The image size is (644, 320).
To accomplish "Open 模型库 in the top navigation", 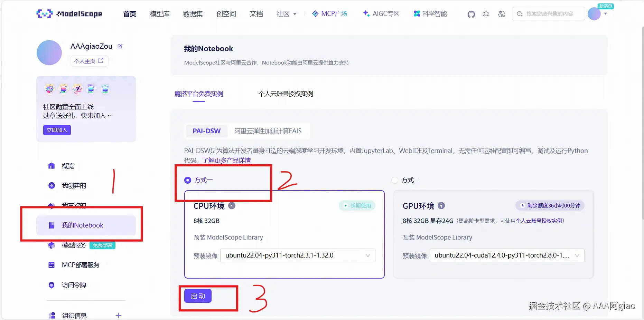I will [x=160, y=14].
